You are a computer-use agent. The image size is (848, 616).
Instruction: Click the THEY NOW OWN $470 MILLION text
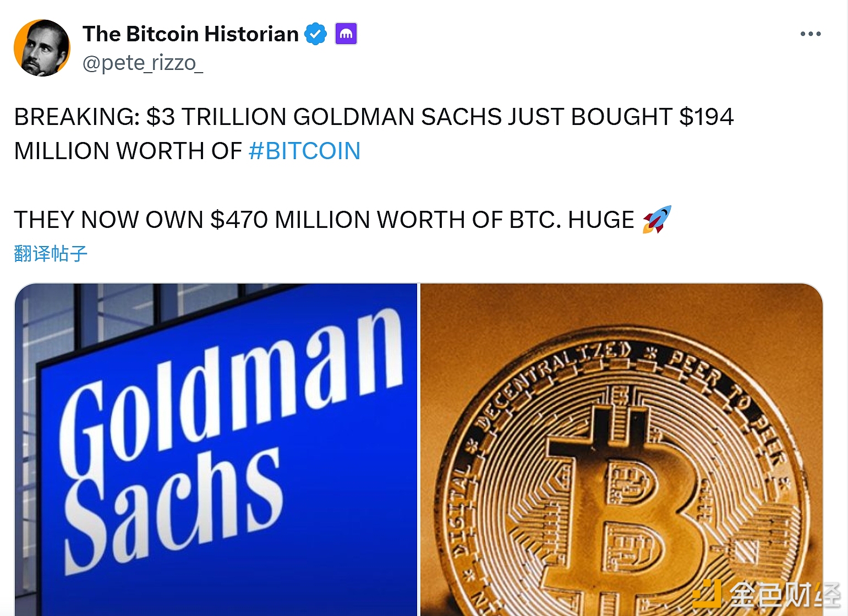(324, 220)
